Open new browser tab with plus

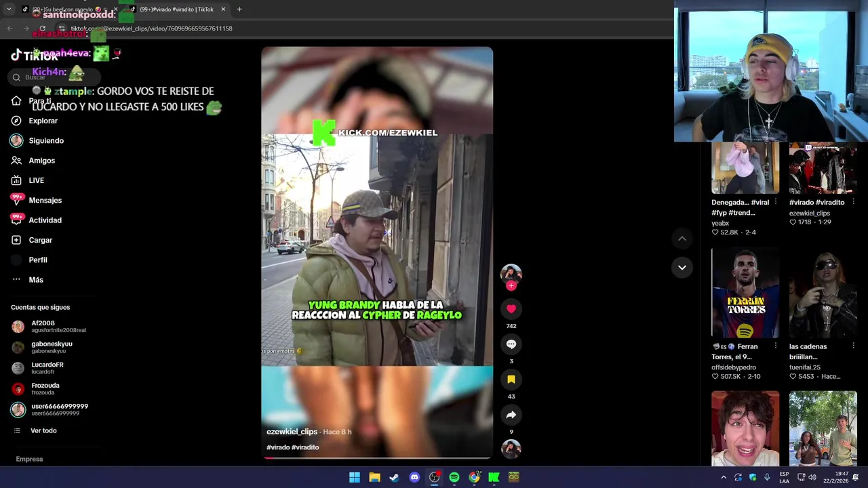(239, 9)
